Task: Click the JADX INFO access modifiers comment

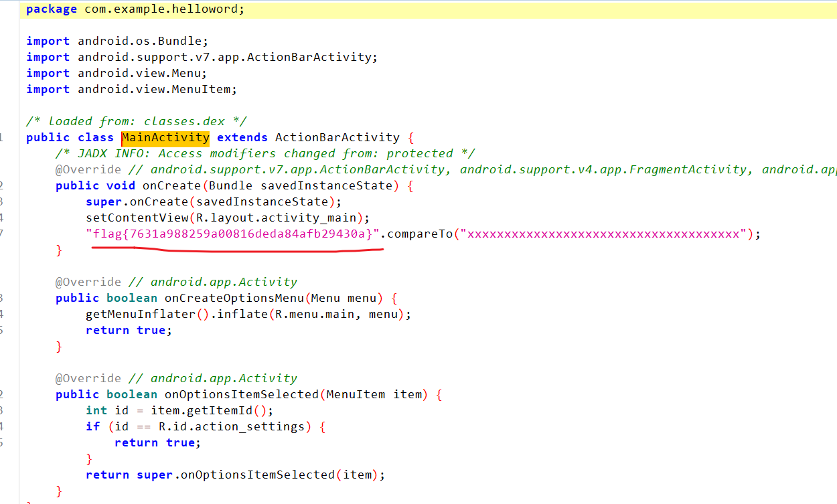Action: click(x=264, y=153)
